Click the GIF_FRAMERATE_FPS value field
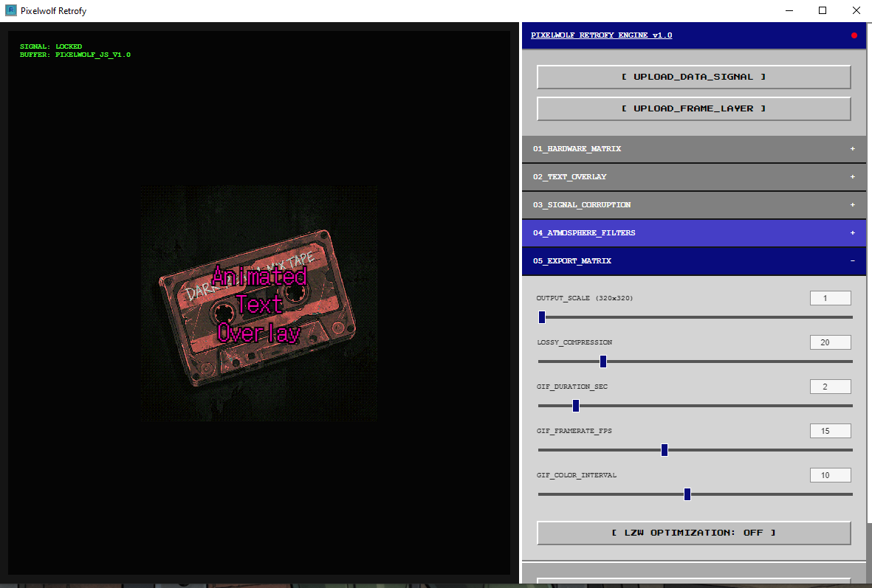The width and height of the screenshot is (872, 588). click(x=831, y=431)
